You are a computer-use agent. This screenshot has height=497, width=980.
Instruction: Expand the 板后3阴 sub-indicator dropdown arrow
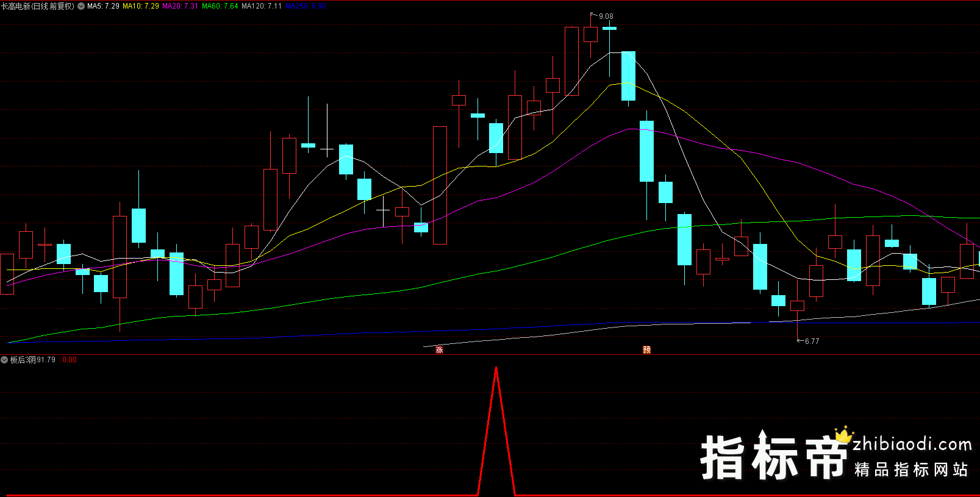[5, 360]
